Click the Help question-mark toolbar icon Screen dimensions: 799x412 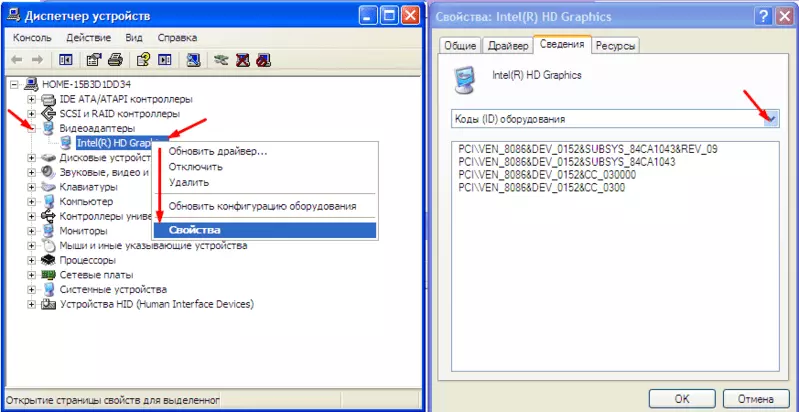click(143, 58)
